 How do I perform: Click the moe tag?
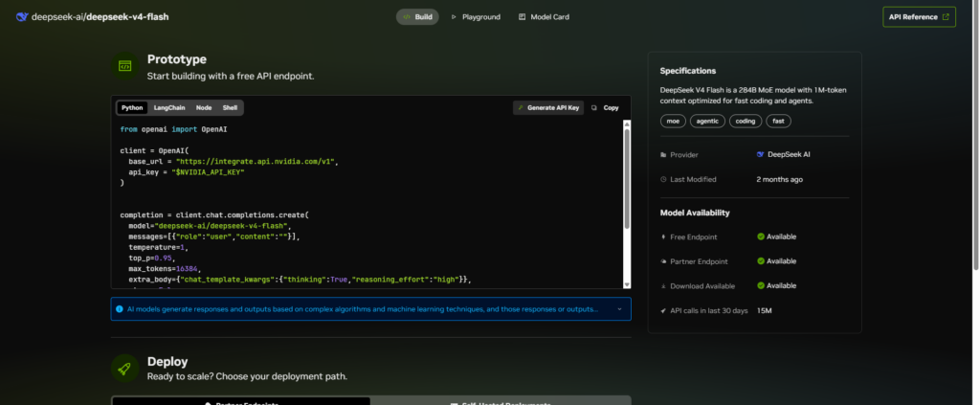coord(673,122)
